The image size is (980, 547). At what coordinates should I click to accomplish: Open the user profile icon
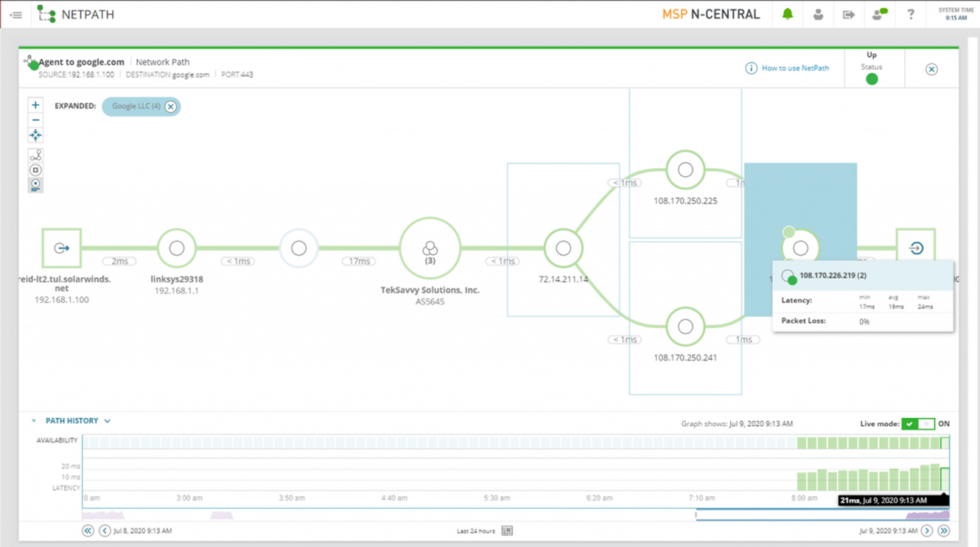click(x=818, y=15)
